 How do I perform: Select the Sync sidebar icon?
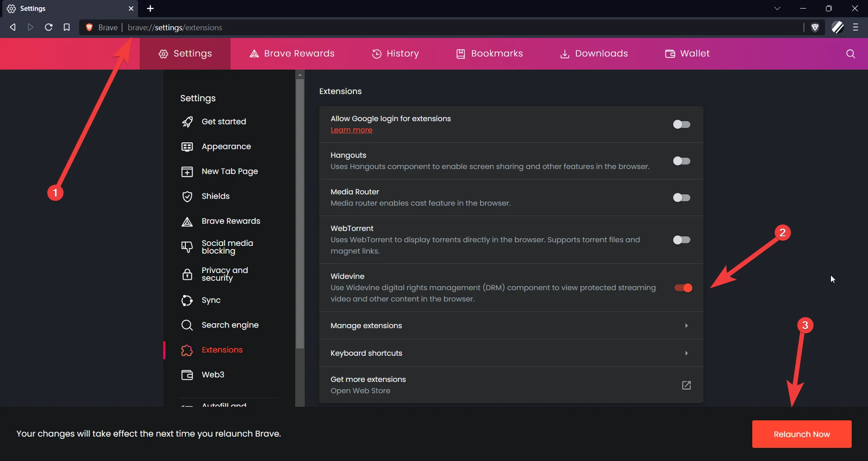187,300
